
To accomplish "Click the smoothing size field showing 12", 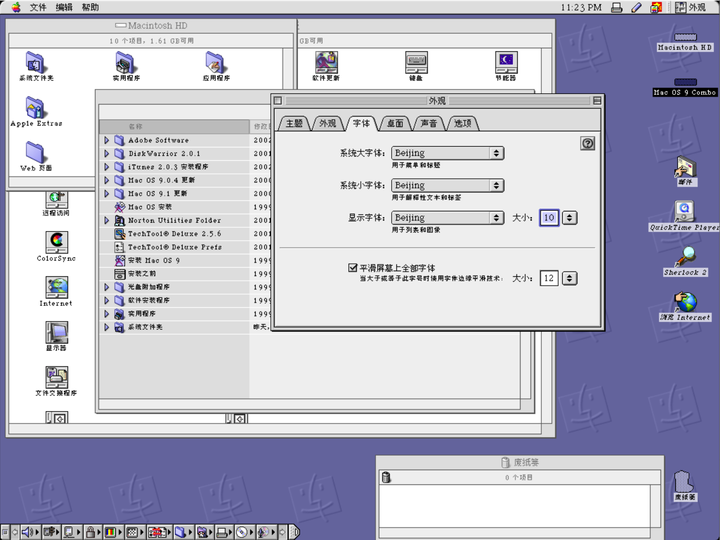I will click(549, 278).
